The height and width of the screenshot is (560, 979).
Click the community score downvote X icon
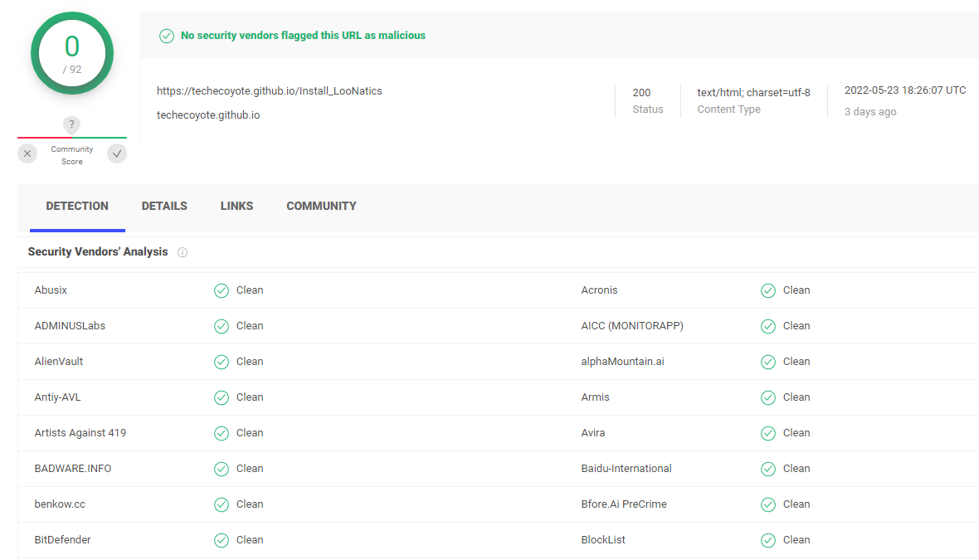point(27,153)
